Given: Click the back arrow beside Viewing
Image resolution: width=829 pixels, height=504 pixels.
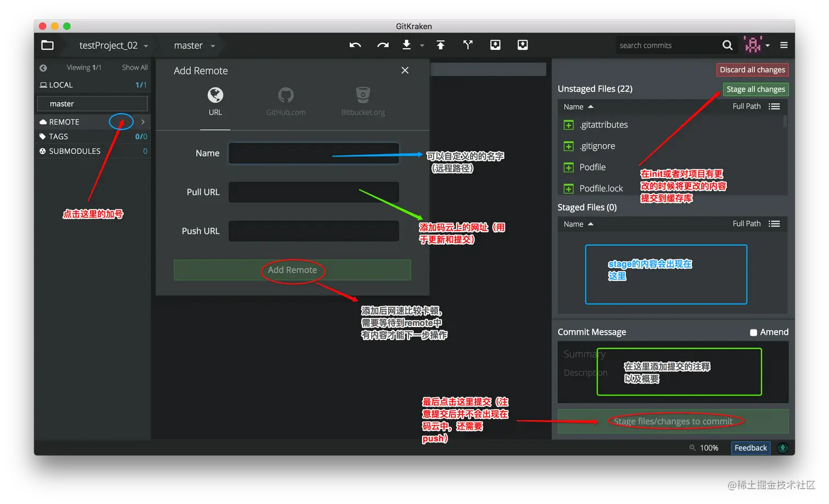Looking at the screenshot, I should pyautogui.click(x=43, y=68).
